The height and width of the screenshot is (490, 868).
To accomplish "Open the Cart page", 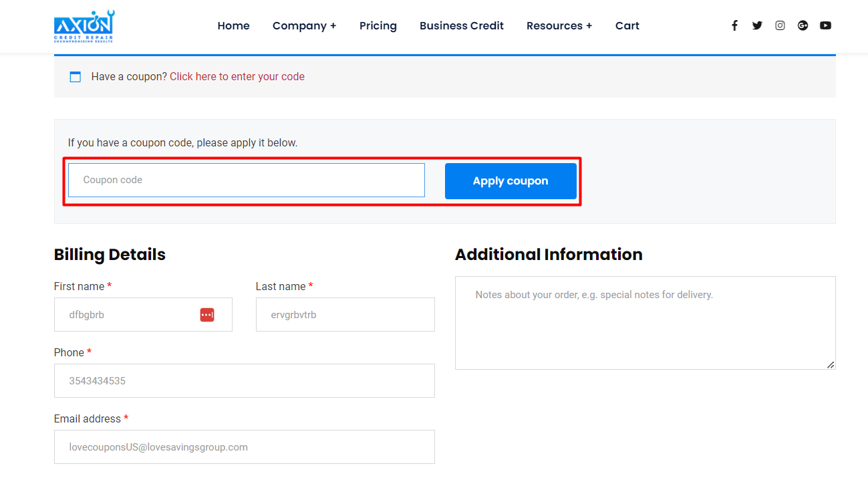I will click(x=627, y=25).
